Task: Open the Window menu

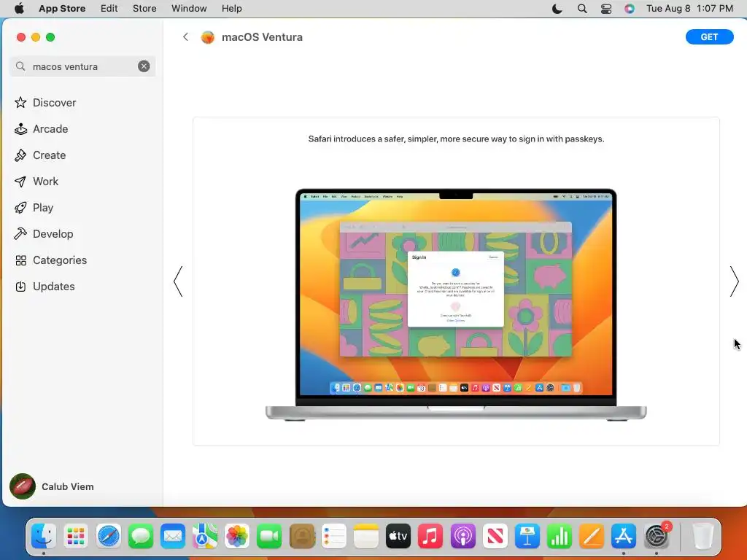Action: tap(189, 9)
